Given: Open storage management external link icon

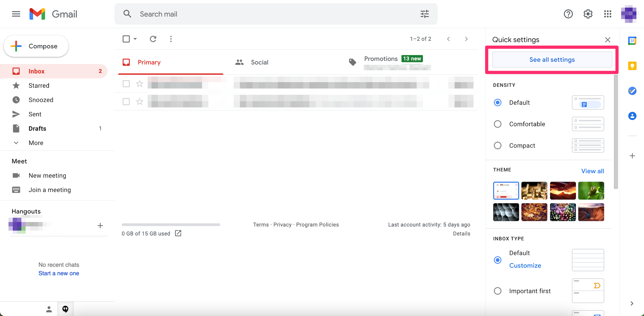Looking at the screenshot, I should pos(178,233).
